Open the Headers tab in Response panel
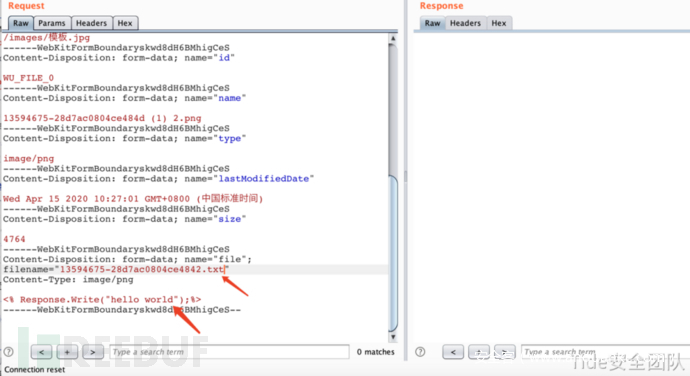 pyautogui.click(x=465, y=23)
